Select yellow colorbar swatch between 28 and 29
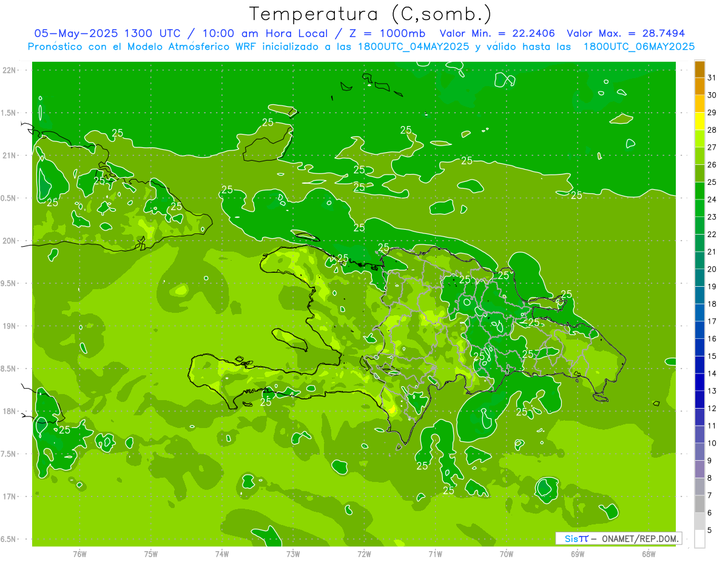The image size is (728, 562). 699,121
